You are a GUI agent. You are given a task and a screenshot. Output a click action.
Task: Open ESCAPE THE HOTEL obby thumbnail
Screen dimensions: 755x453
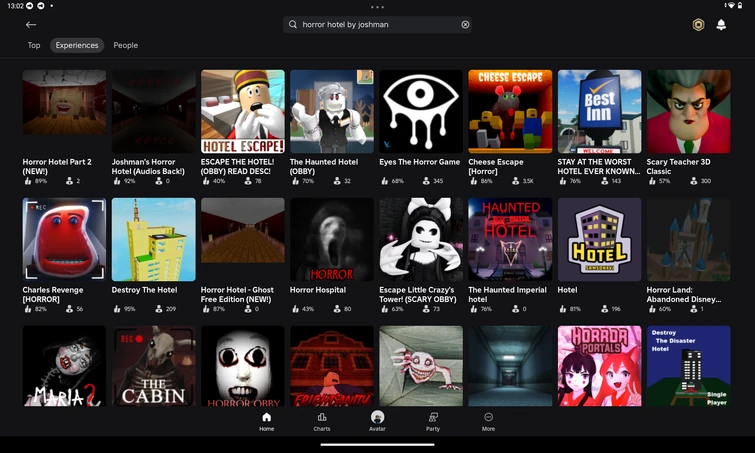pos(243,112)
